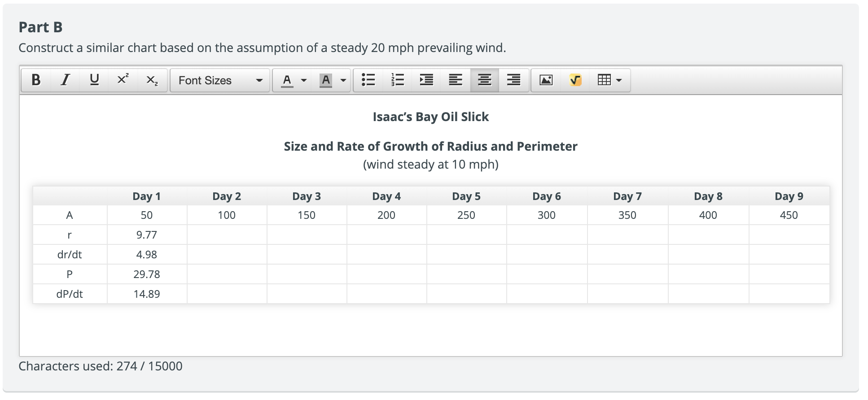Viewport: 868px width, 400px height.
Task: Click the 'Characters used: 274 / 15000' counter
Action: click(101, 366)
